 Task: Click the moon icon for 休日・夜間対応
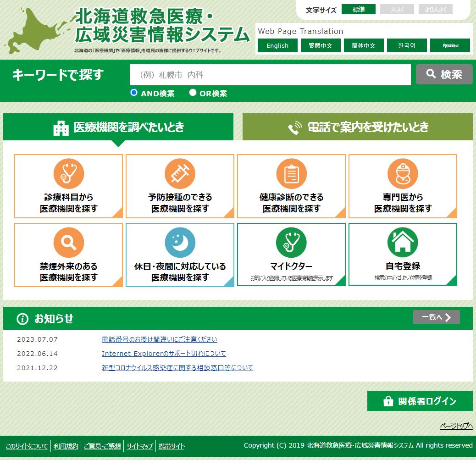click(180, 243)
